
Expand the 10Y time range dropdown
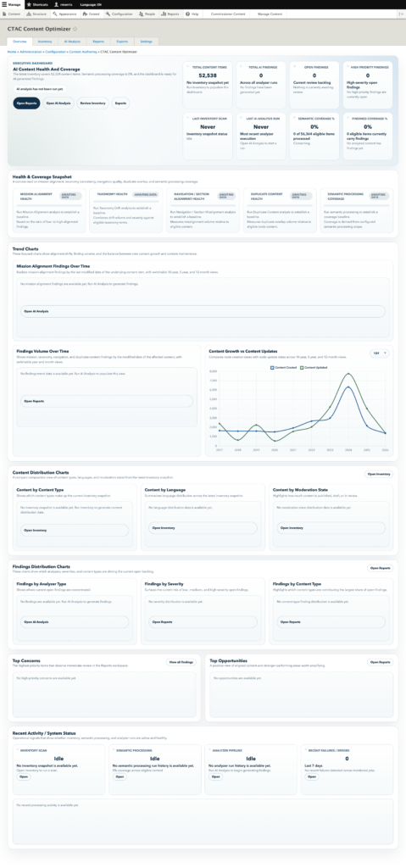coord(380,353)
